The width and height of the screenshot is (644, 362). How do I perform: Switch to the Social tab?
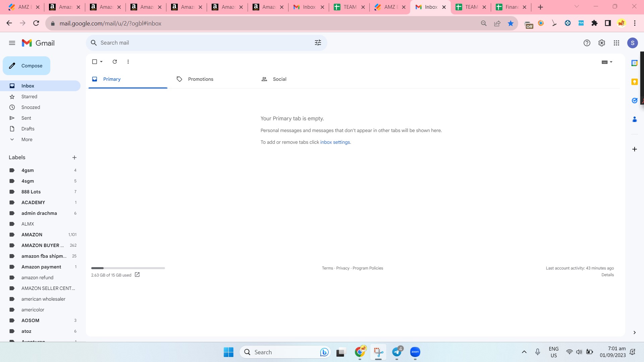[x=298, y=79]
